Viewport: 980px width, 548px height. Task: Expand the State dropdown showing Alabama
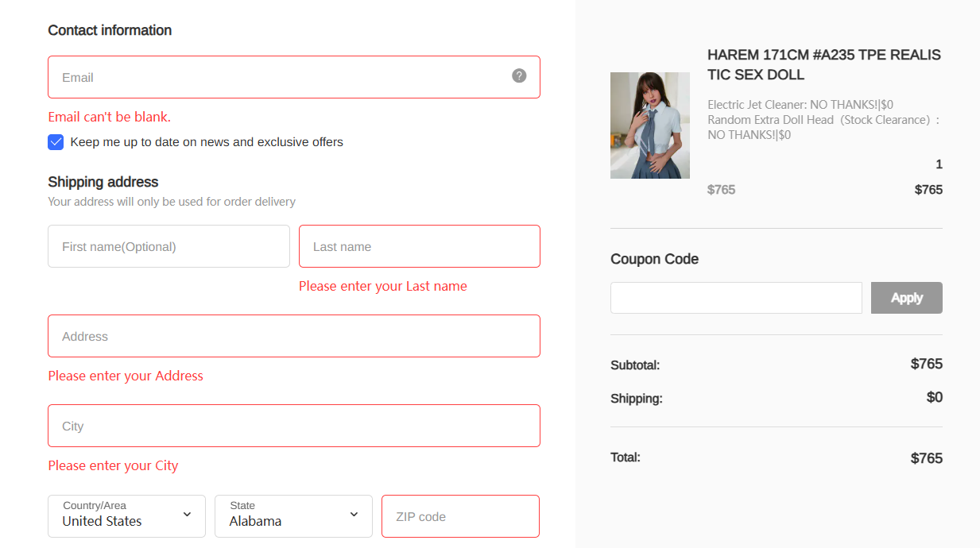[x=293, y=515]
